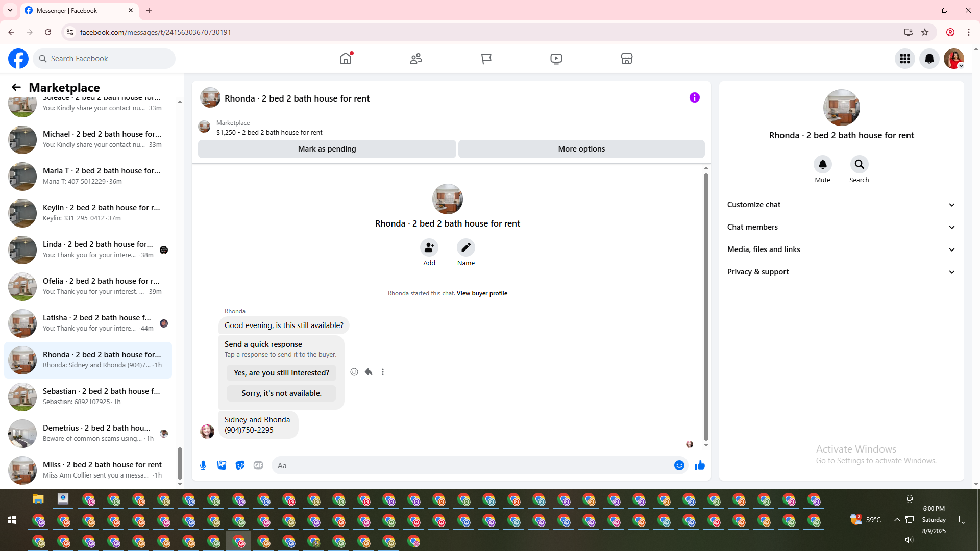980x551 pixels.
Task: Click the reply arrow beside quick response
Action: [369, 372]
